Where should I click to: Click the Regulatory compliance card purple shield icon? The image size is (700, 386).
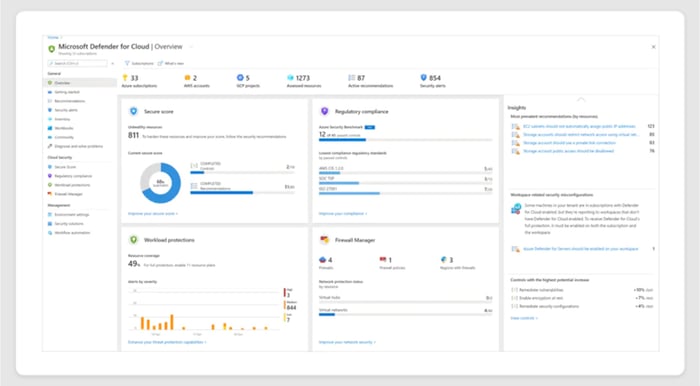coord(325,111)
